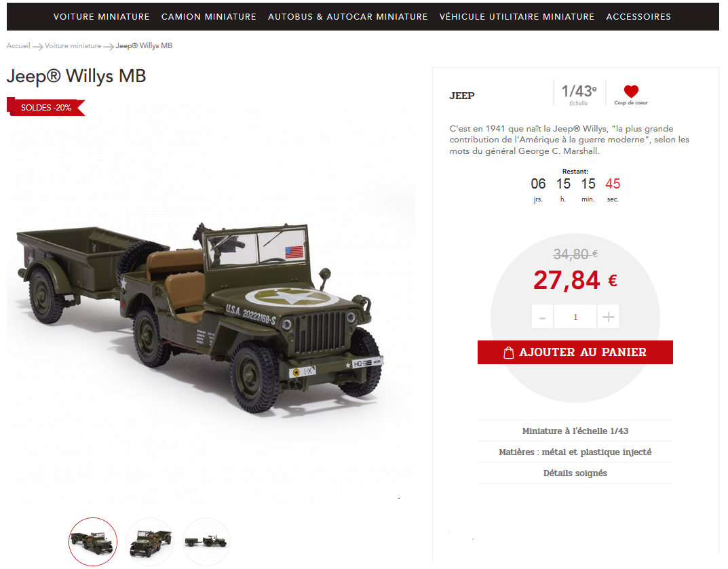Click the Soldes -20% ribbon badge
728x569 pixels.
coord(46,106)
